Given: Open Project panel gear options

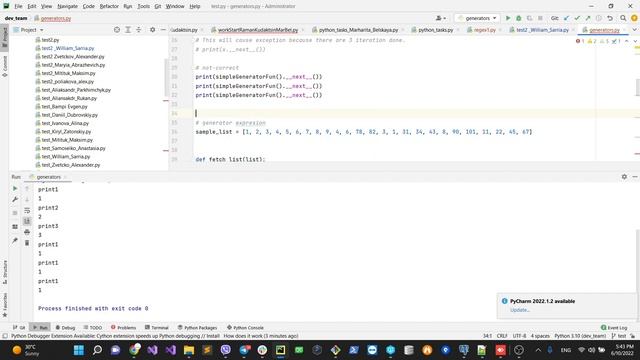Looking at the screenshot, I should [x=152, y=30].
